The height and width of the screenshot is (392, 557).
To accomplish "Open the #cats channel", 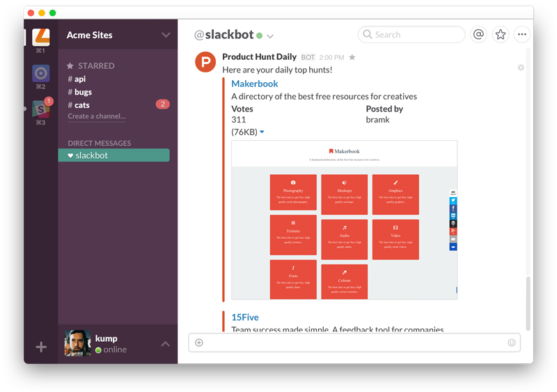I will pos(79,105).
